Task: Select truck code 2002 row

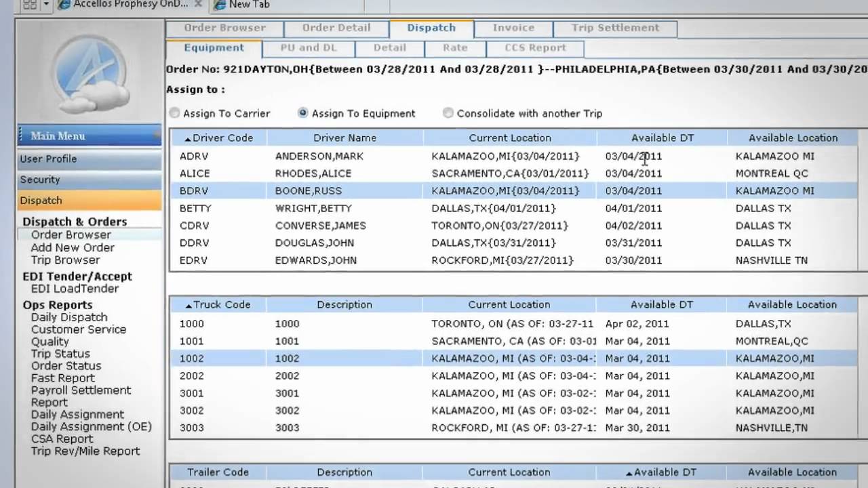Action: point(514,376)
